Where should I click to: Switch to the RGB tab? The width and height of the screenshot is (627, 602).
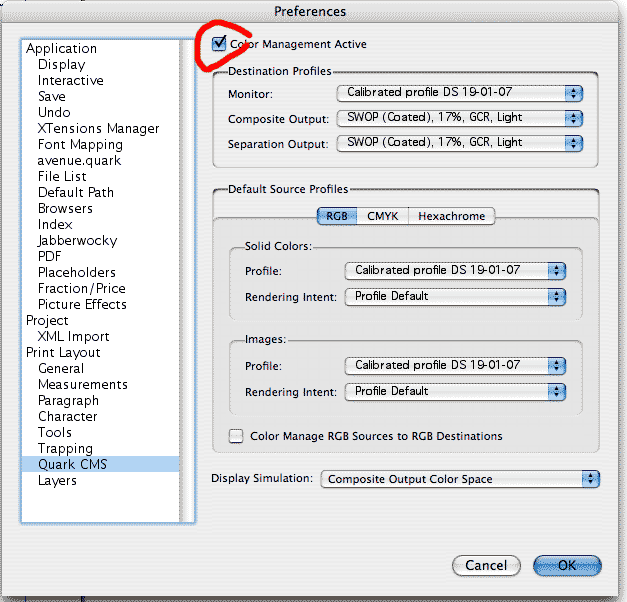tap(337, 216)
